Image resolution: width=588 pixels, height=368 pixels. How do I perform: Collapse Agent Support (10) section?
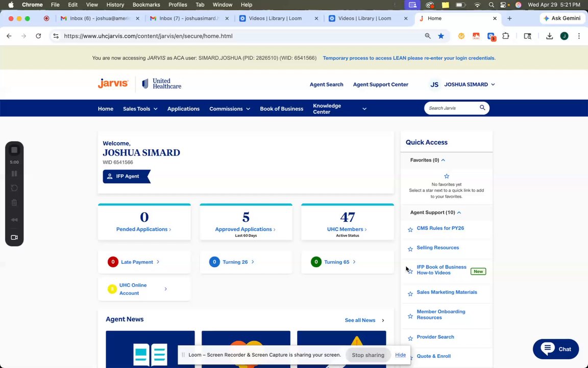[435, 213]
